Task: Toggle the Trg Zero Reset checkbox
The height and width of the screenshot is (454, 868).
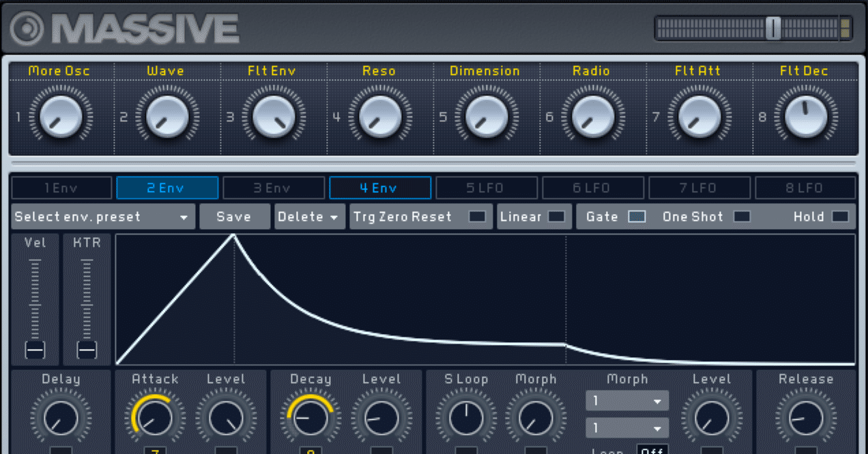Action: 478,217
